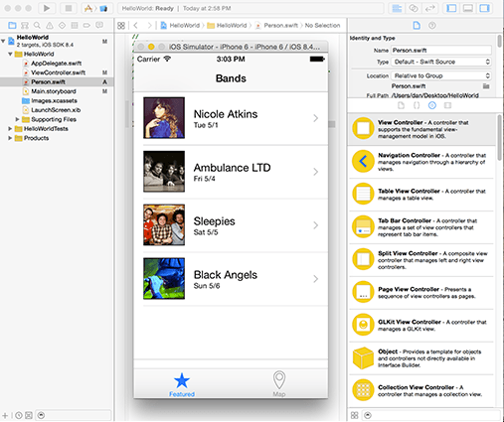This screenshot has width=504, height=422.
Task: Click No Selection in the jump bar
Action: pos(322,26)
